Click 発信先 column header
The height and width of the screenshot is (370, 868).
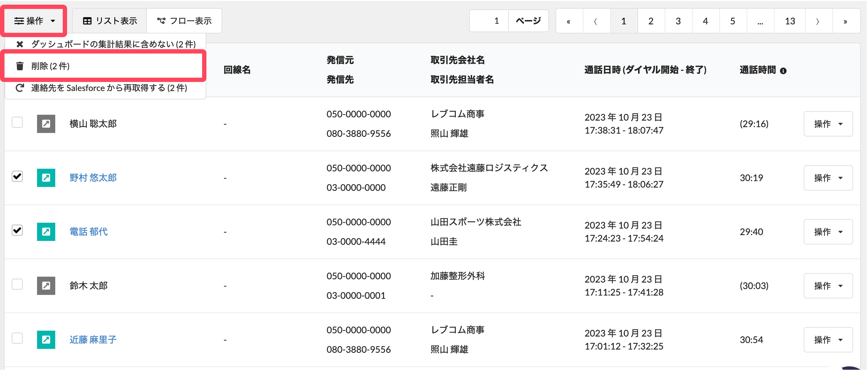click(x=340, y=80)
